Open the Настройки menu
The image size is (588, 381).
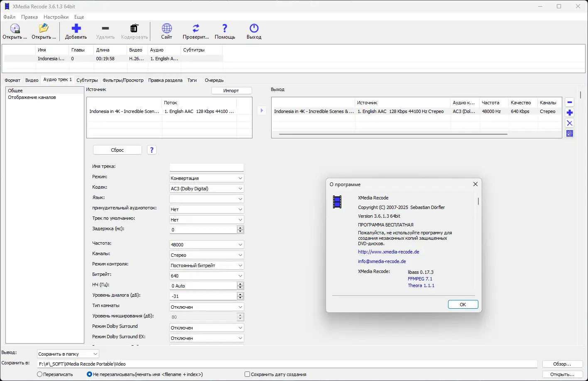56,17
